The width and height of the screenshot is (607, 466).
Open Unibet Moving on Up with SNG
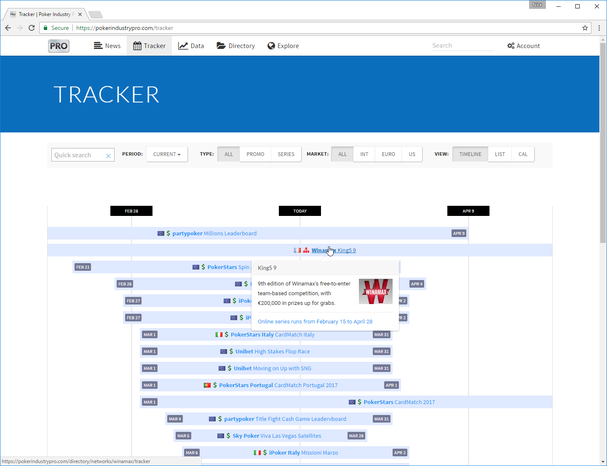[272, 368]
